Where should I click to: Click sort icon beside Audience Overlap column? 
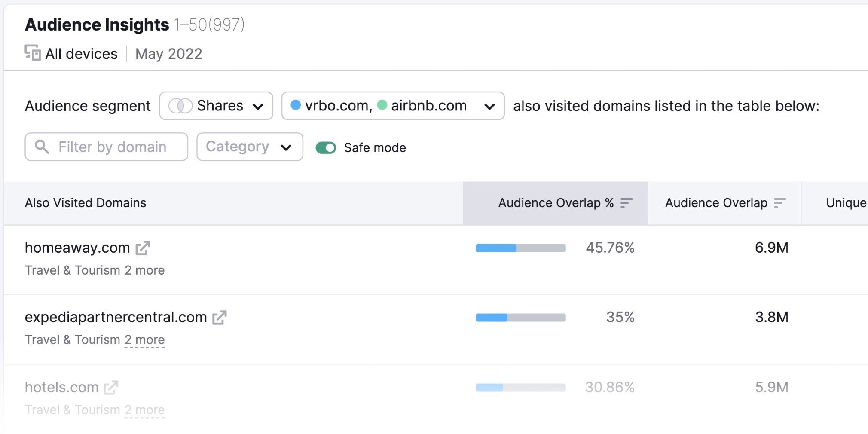click(x=780, y=203)
